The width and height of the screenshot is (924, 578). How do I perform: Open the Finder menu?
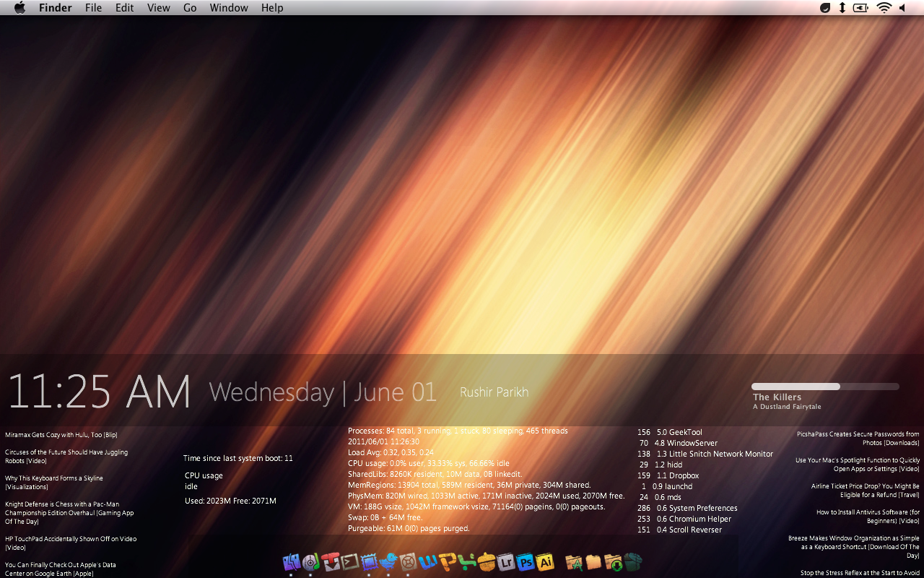tap(56, 8)
